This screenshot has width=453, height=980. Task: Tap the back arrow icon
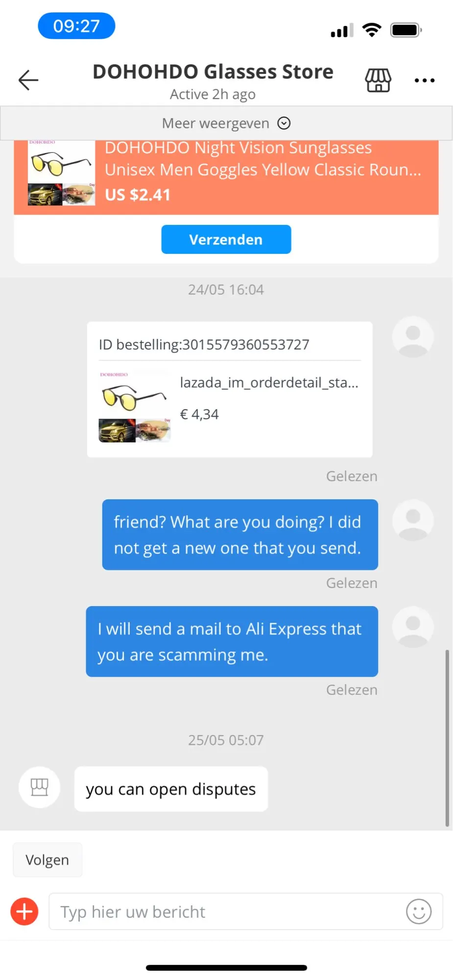tap(28, 80)
